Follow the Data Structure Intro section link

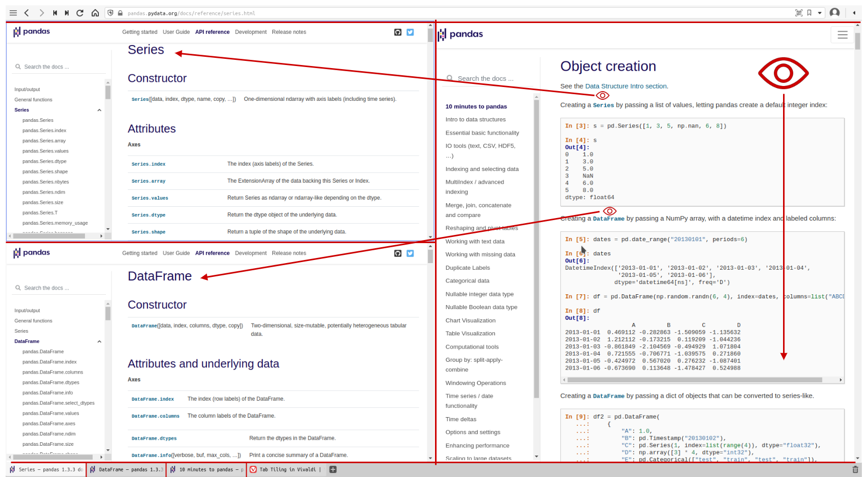click(x=626, y=86)
